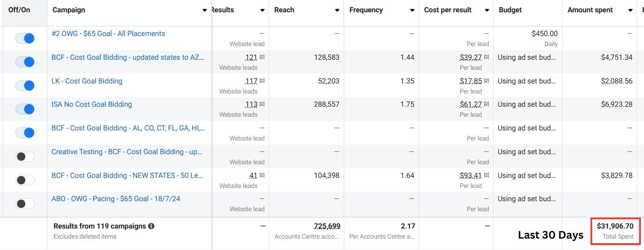
Task: Expand the Results column dropdown arrow
Action: click(x=262, y=10)
